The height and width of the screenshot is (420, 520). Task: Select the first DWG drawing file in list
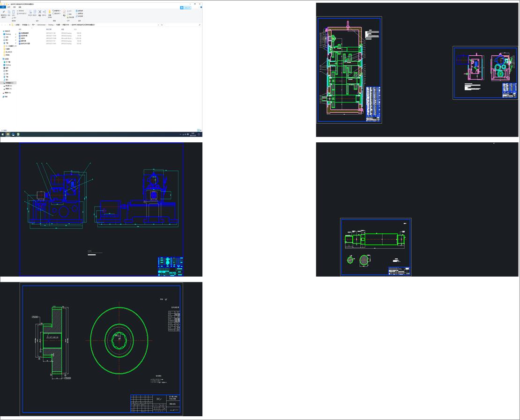[50, 33]
